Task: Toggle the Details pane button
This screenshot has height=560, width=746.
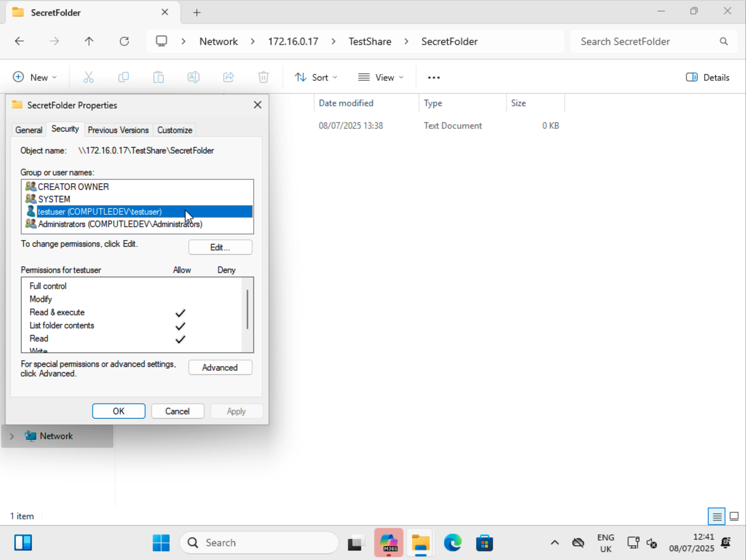Action: point(708,78)
